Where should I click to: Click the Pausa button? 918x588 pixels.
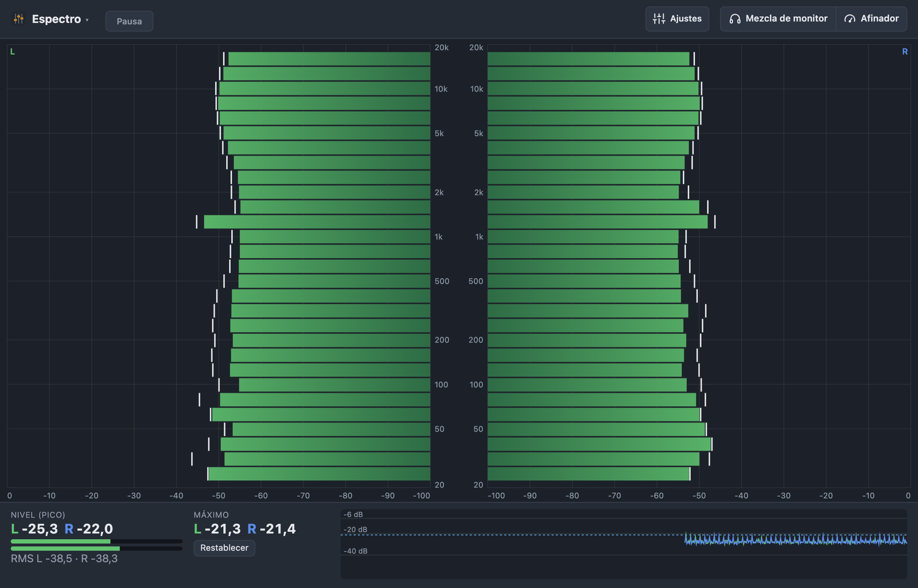[x=129, y=21]
